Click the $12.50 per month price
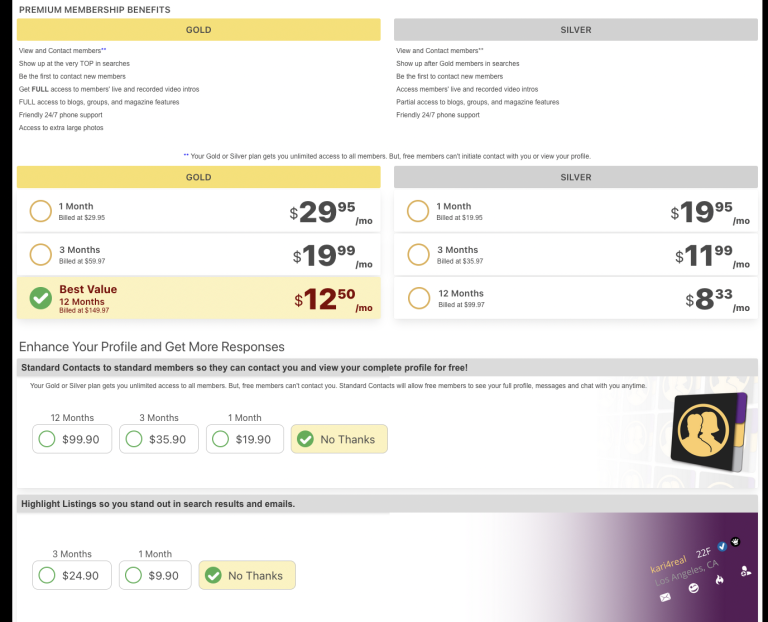 (x=334, y=299)
